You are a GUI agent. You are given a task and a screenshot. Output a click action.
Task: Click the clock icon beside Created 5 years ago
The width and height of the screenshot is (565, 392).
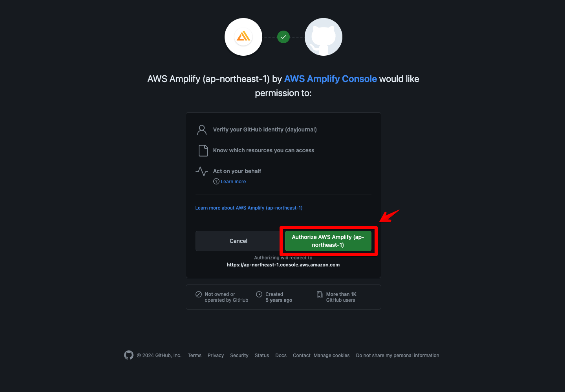259,294
